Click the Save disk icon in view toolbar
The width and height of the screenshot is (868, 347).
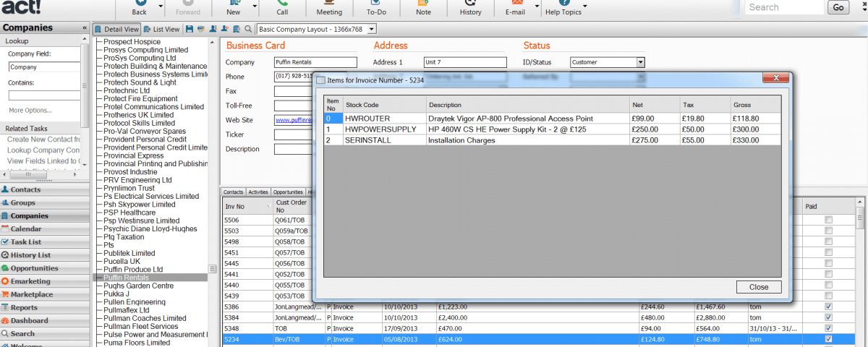(x=190, y=29)
